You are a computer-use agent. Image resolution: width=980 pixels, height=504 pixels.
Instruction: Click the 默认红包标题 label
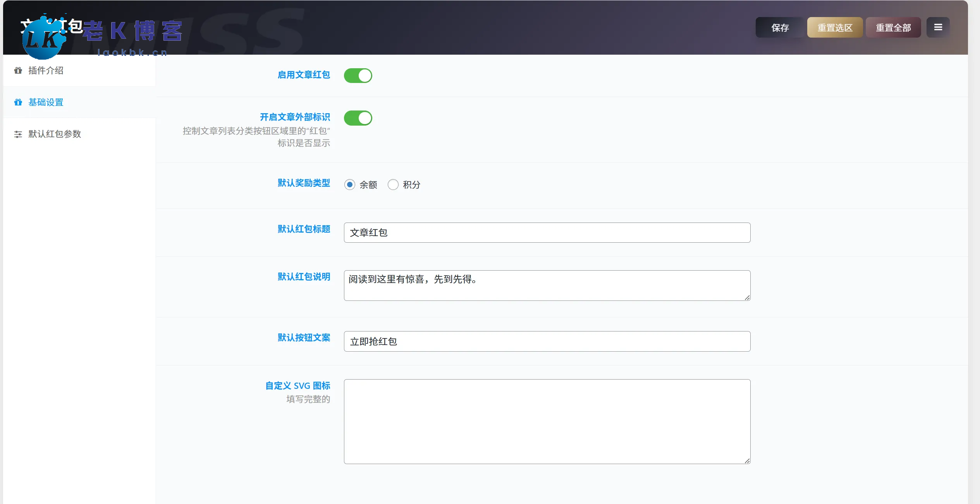click(304, 229)
